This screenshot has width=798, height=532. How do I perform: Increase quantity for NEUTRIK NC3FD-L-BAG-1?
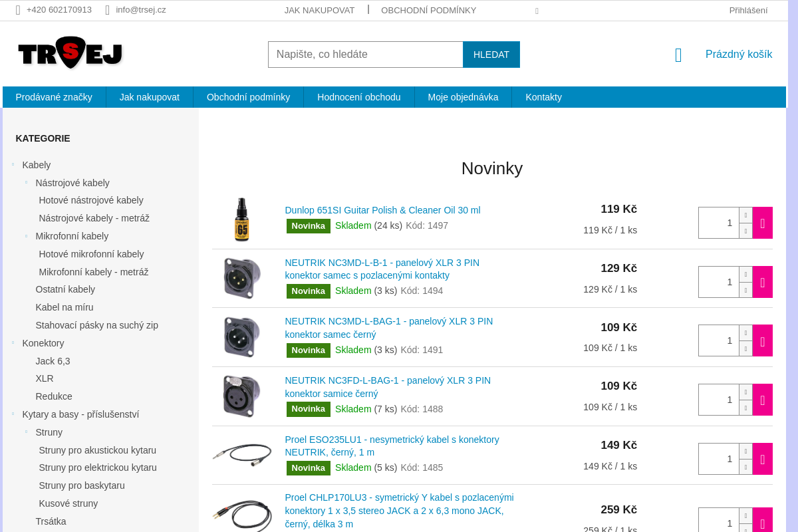(x=745, y=392)
